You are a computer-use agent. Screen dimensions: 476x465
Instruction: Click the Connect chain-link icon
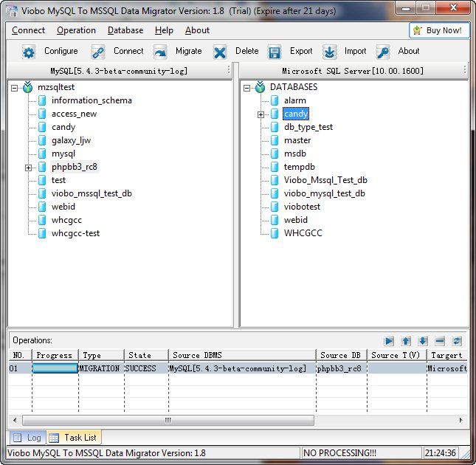click(x=98, y=52)
